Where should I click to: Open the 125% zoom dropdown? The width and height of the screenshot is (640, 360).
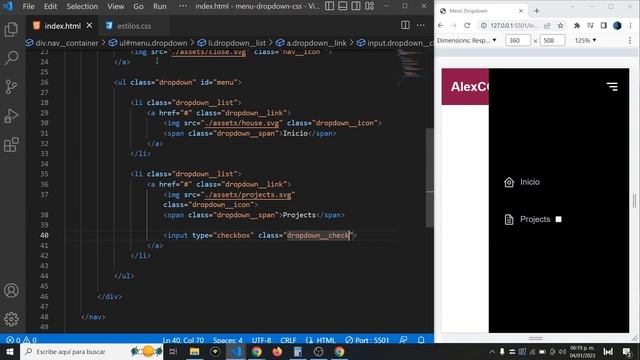pos(585,40)
